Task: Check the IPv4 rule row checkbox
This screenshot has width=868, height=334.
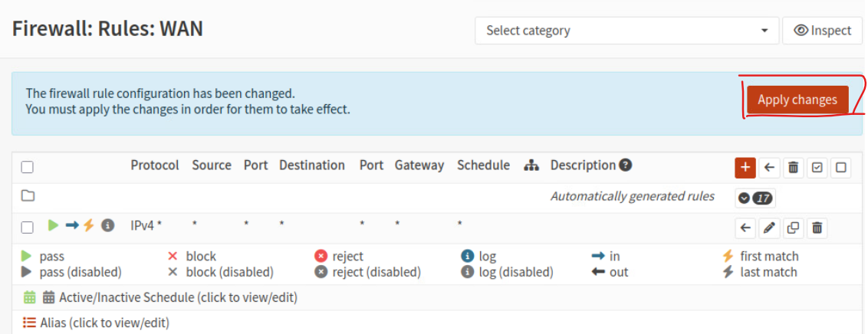Action: pos(27,227)
